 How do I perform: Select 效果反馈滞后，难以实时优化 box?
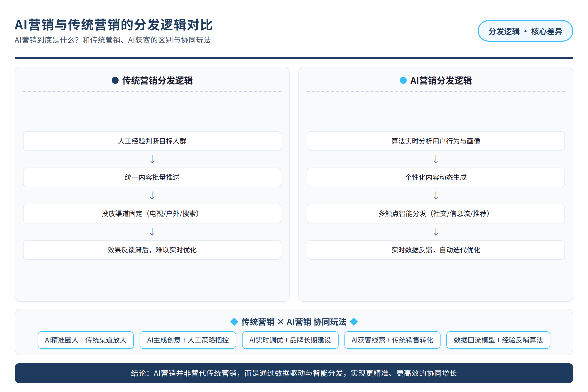152,250
